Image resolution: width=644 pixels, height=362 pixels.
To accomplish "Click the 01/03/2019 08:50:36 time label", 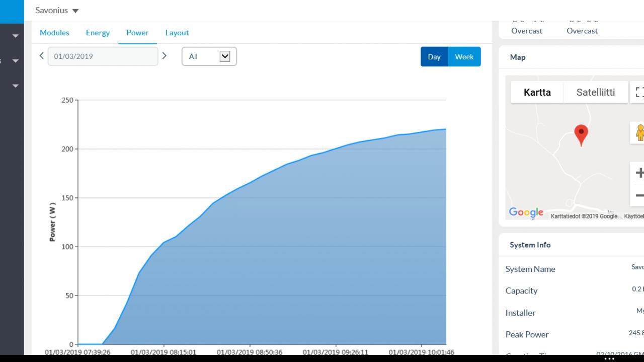I will [x=250, y=352].
